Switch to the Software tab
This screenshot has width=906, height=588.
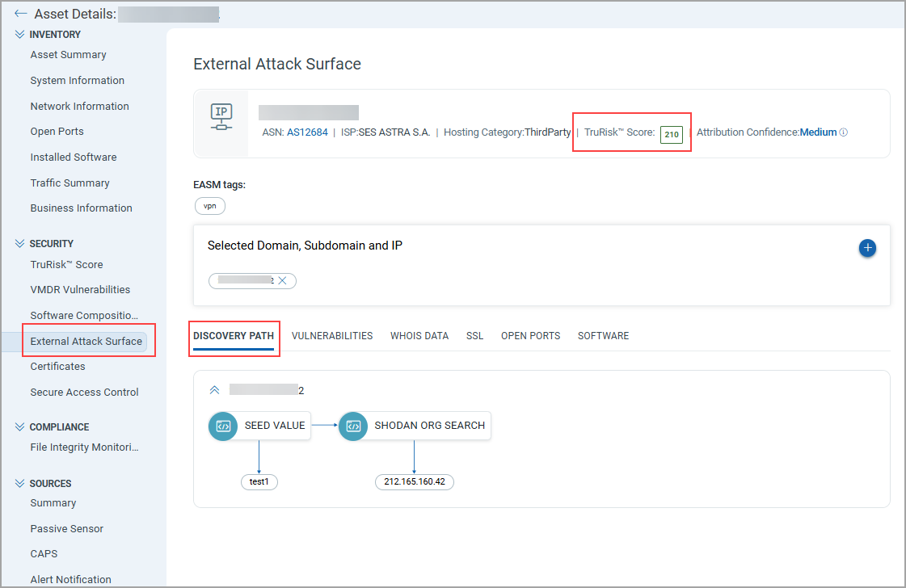(603, 335)
